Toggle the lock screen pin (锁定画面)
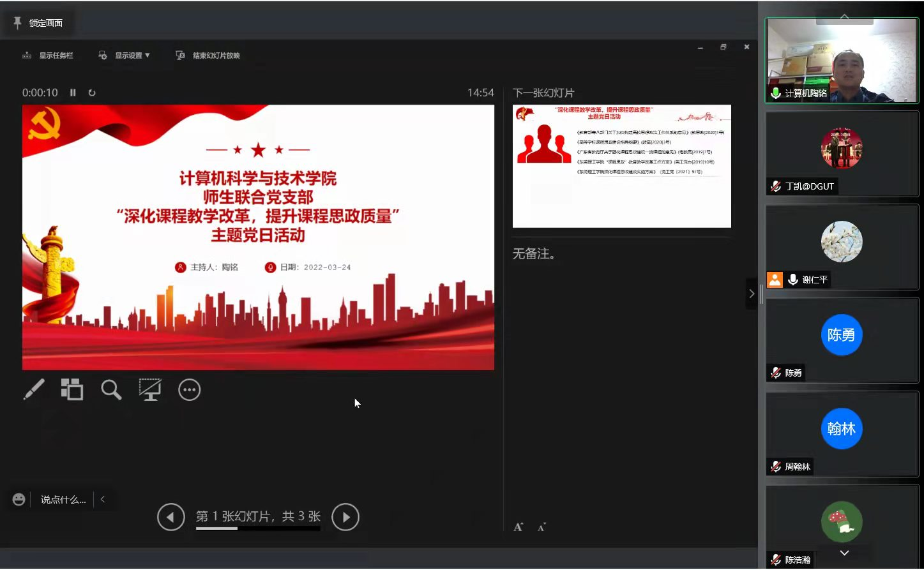The image size is (924, 570). click(38, 23)
